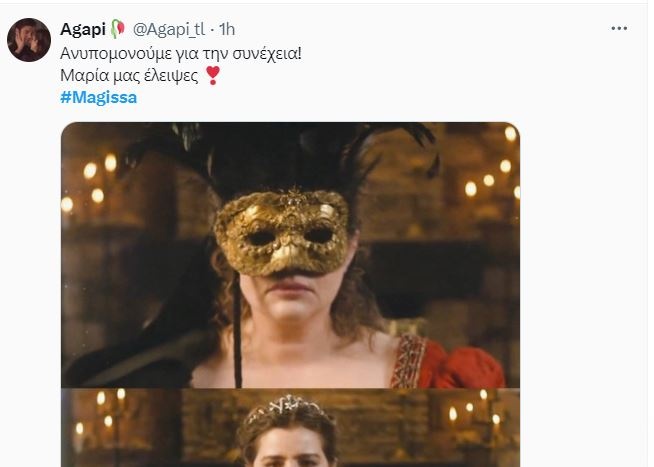Open the #Magissa hashtag
Viewport: 654px width, 467px height.
97,98
